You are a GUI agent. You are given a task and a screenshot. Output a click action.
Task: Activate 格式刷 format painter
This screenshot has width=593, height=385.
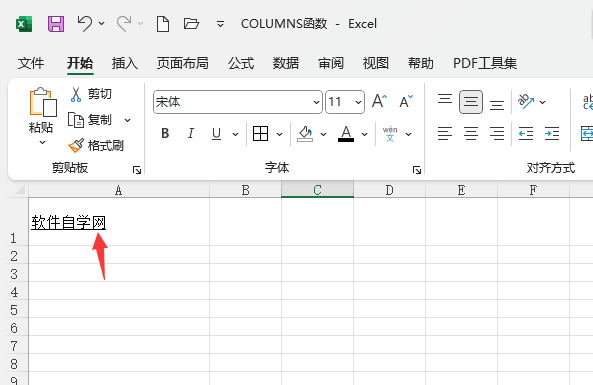click(x=96, y=145)
